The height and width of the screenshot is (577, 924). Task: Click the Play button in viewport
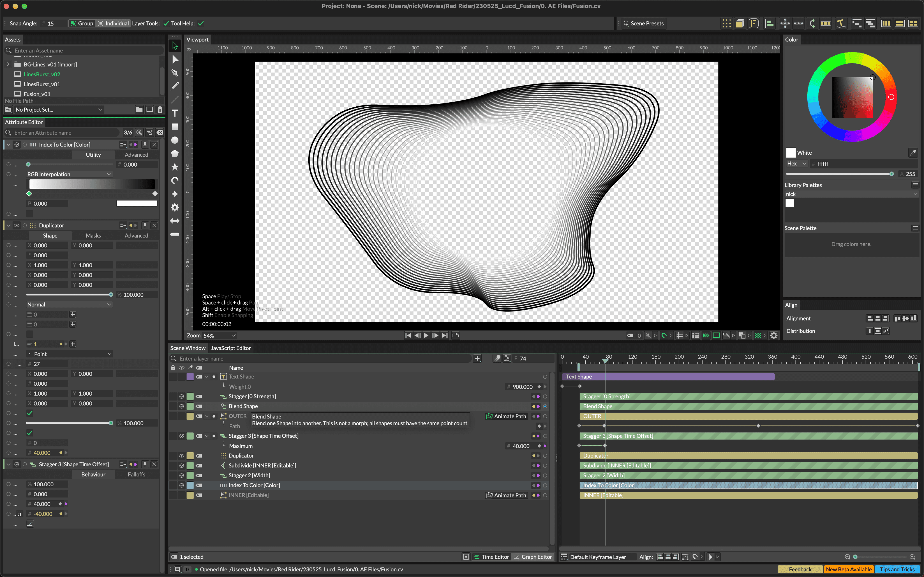pos(426,335)
